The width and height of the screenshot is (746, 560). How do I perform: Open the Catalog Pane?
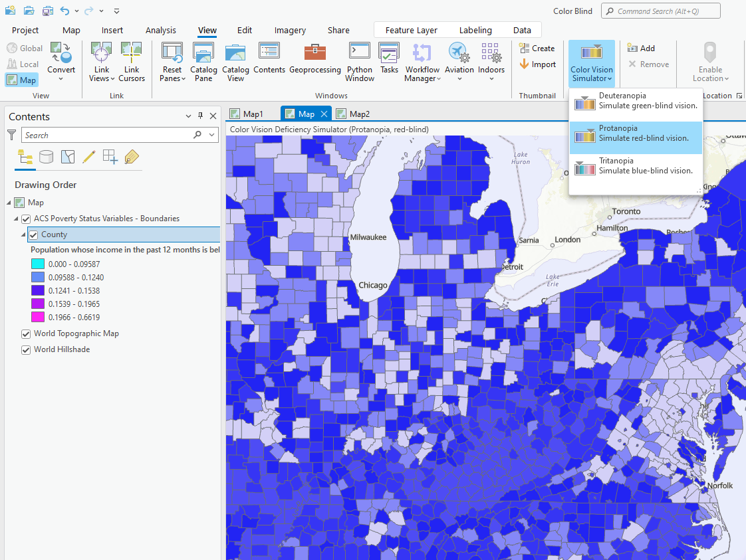pos(203,62)
